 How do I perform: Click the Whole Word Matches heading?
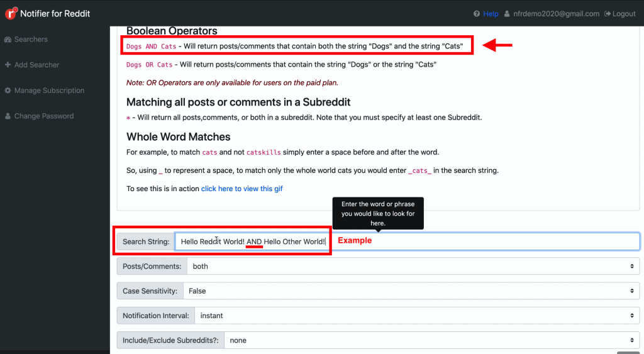178,136
